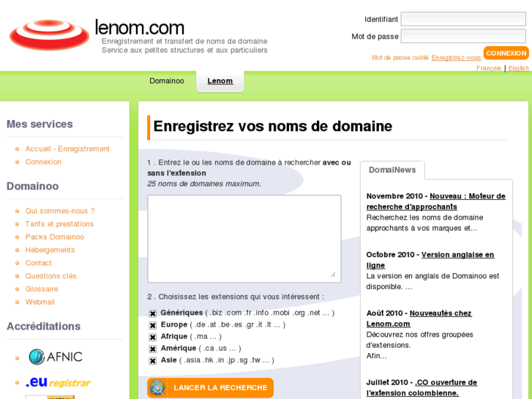Toggle the Génériques extensions checkbox

[x=153, y=313]
